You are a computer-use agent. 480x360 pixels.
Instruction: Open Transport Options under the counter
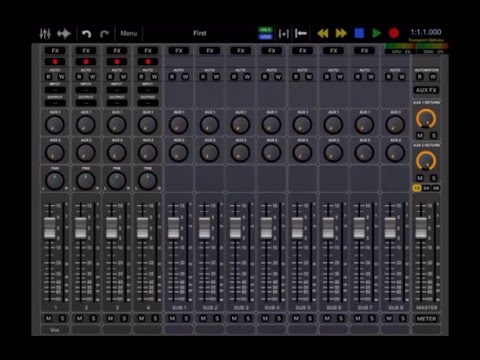click(426, 40)
